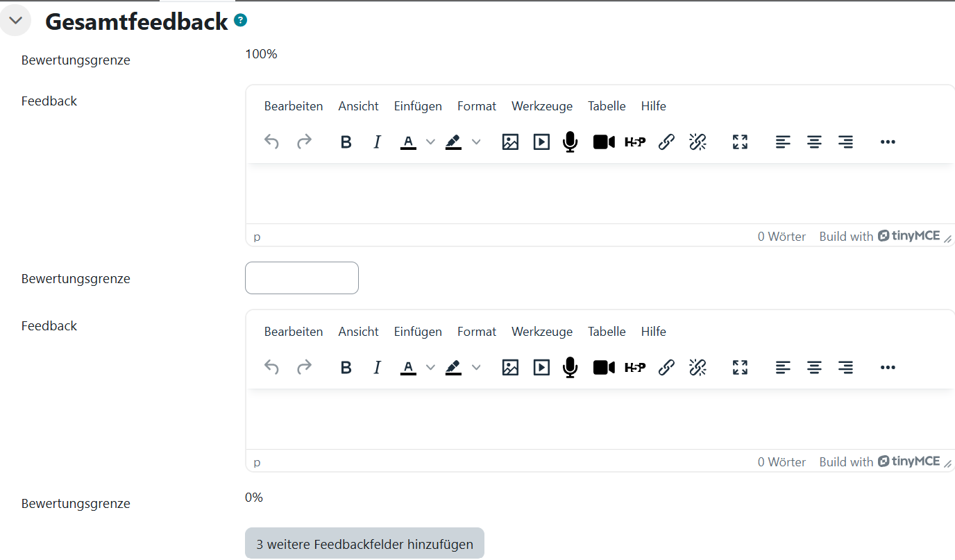
Task: Insert embedded media via video icon
Action: [x=541, y=142]
